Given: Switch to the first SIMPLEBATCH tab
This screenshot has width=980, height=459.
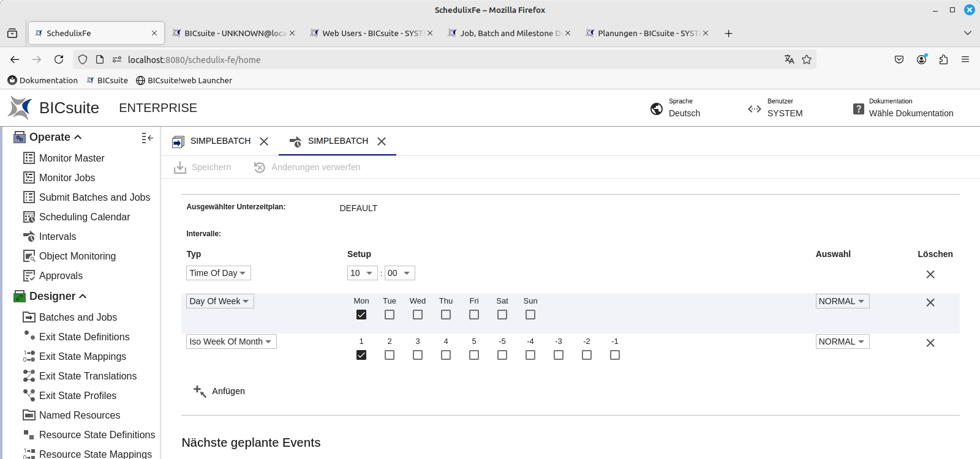Looking at the screenshot, I should (x=220, y=141).
